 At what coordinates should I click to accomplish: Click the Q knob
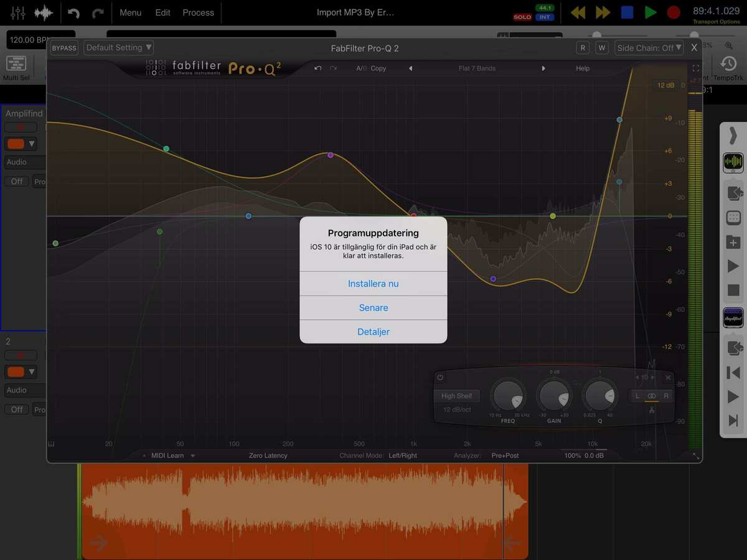600,396
